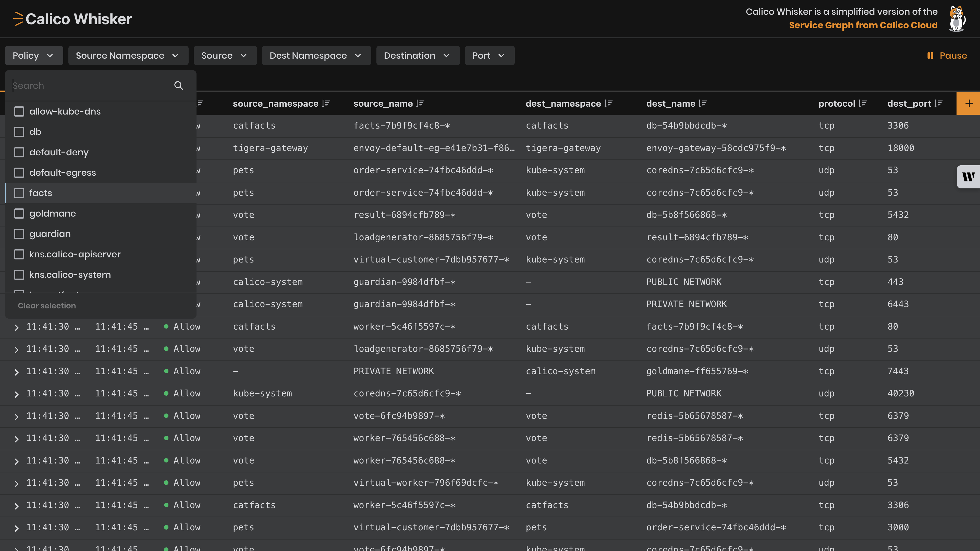Click the envoy-default-eg-e41e7b31 source cell
This screenshot has width=980, height=551.
(x=434, y=148)
